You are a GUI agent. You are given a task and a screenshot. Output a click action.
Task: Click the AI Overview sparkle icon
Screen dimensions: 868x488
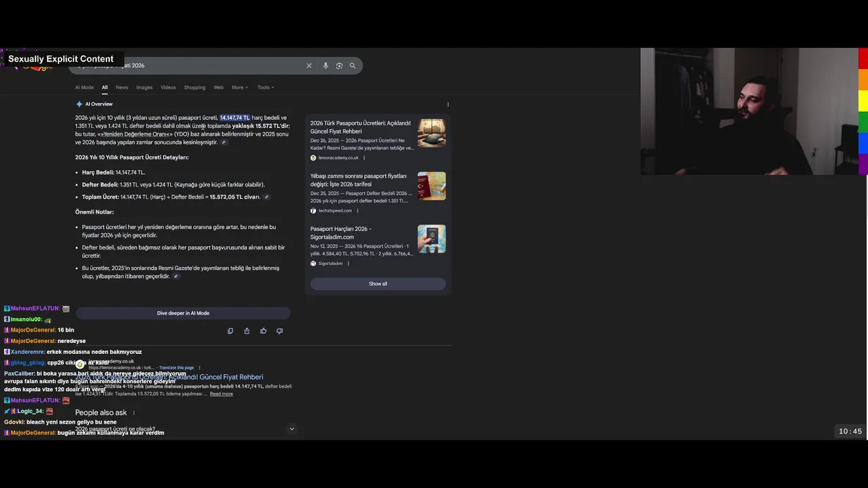click(79, 104)
